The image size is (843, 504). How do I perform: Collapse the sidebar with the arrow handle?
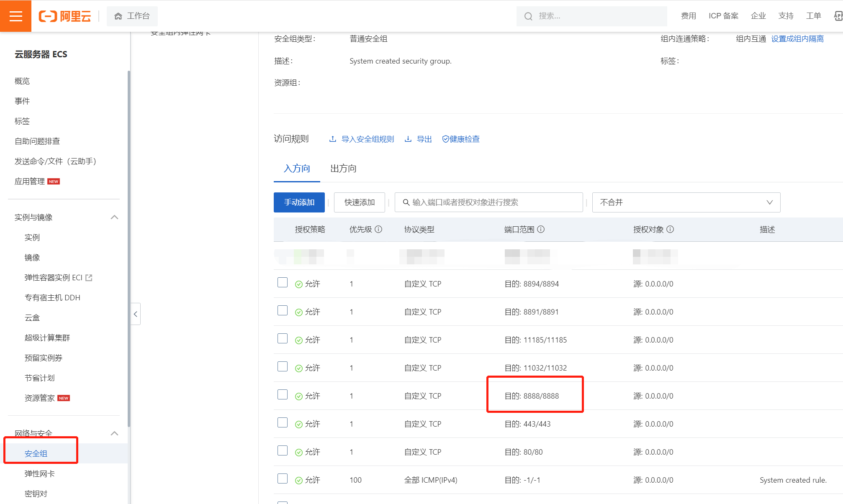[136, 314]
